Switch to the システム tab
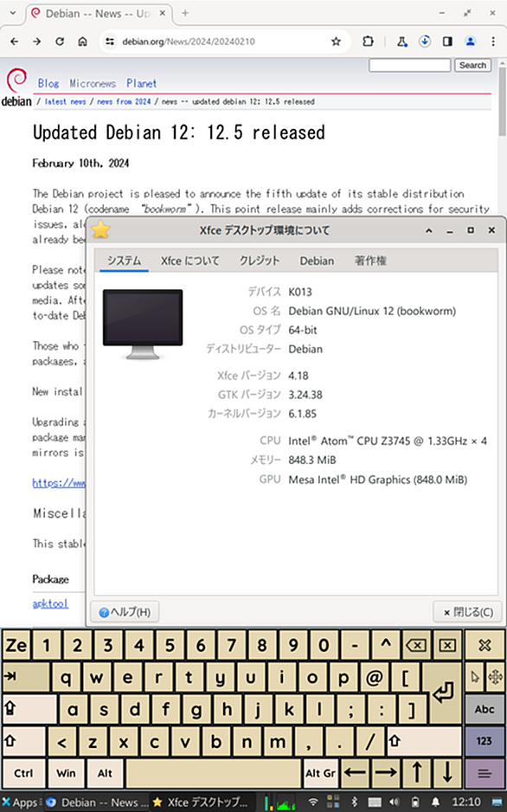Screen dimensions: 507x812 pyautogui.click(x=125, y=261)
